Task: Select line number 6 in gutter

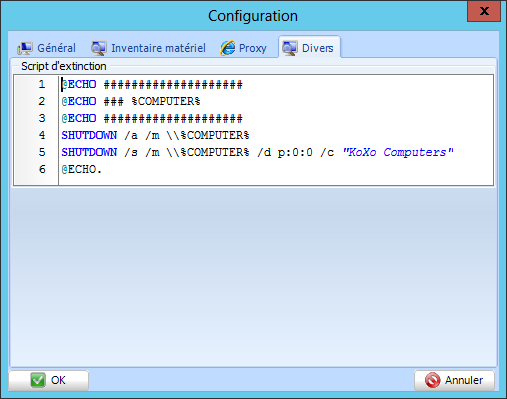Action: click(42, 169)
